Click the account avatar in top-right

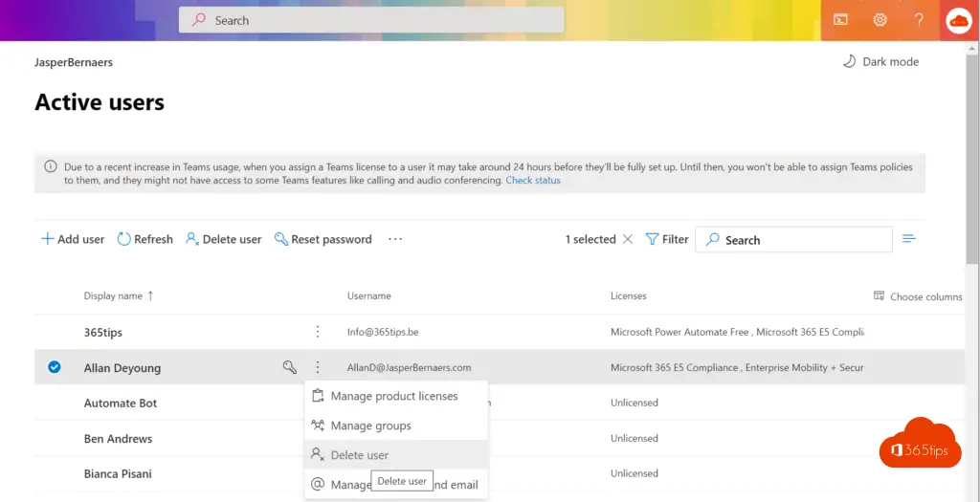tap(958, 20)
